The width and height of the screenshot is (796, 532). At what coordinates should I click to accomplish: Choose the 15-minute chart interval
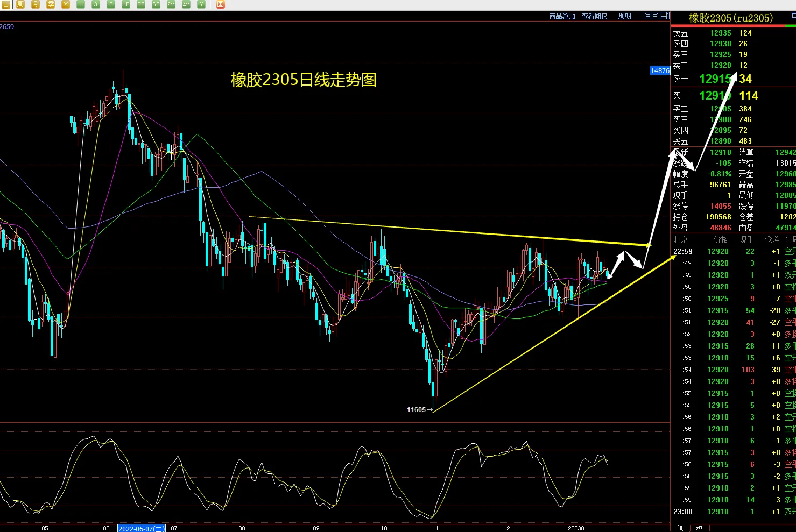(x=126, y=4)
